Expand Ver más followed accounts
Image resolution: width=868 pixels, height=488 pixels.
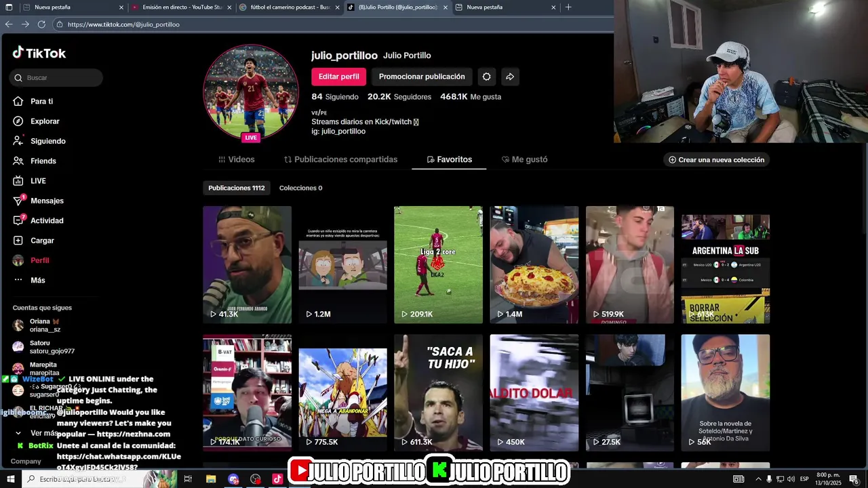point(38,433)
